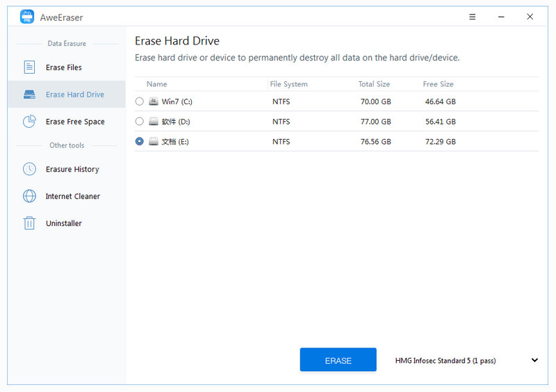
Task: Click the AweEraser app logo icon
Action: (27, 17)
